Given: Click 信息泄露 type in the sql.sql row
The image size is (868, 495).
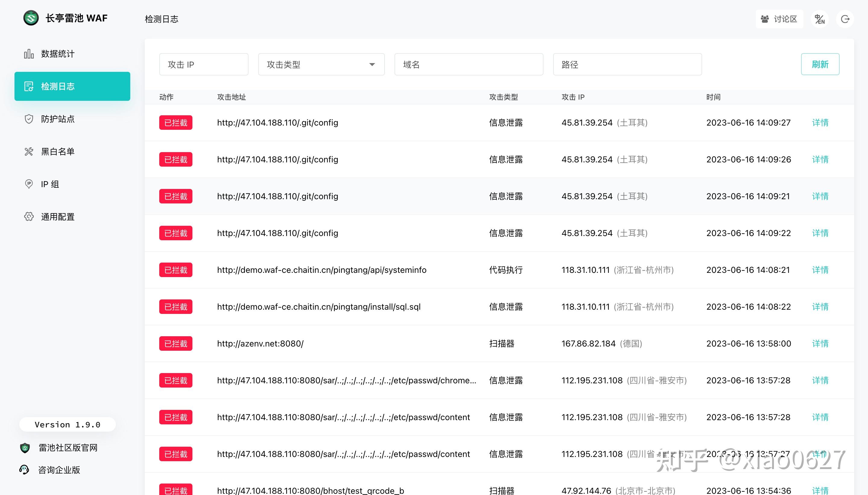Looking at the screenshot, I should click(x=506, y=307).
